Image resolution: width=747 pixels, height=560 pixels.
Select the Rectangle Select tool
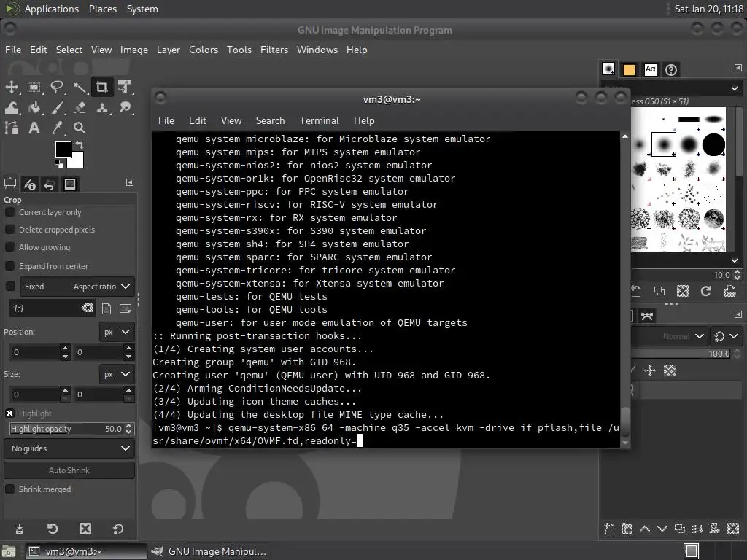[x=34, y=87]
